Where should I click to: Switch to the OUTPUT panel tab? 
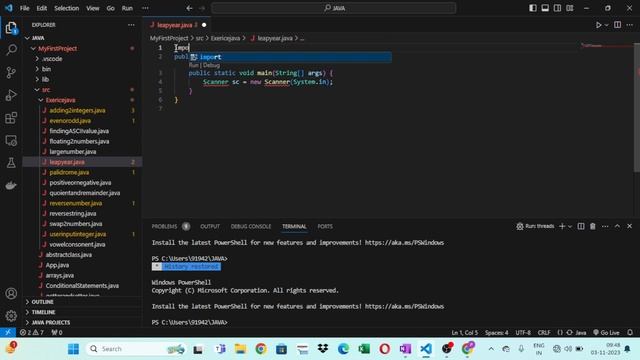point(210,227)
